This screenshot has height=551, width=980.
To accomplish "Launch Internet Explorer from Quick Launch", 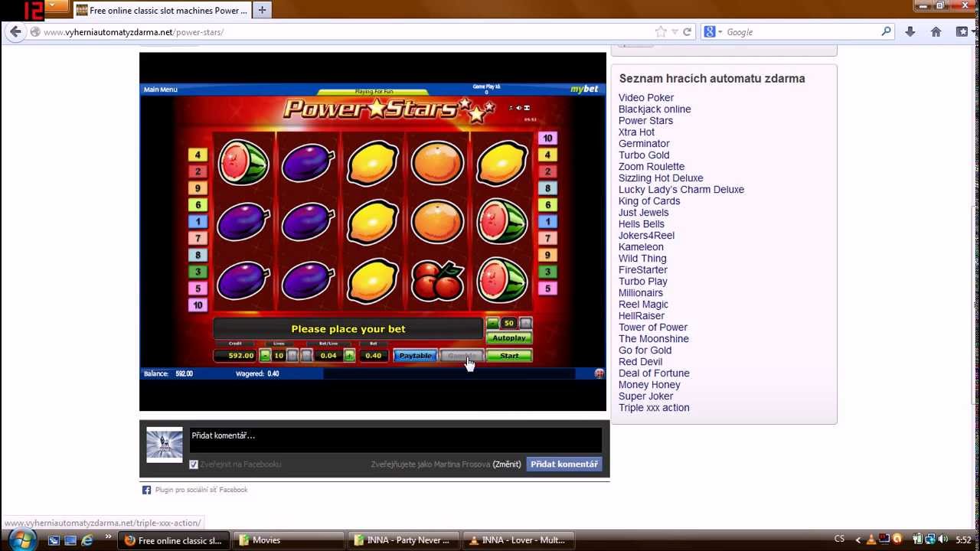I will tap(87, 540).
